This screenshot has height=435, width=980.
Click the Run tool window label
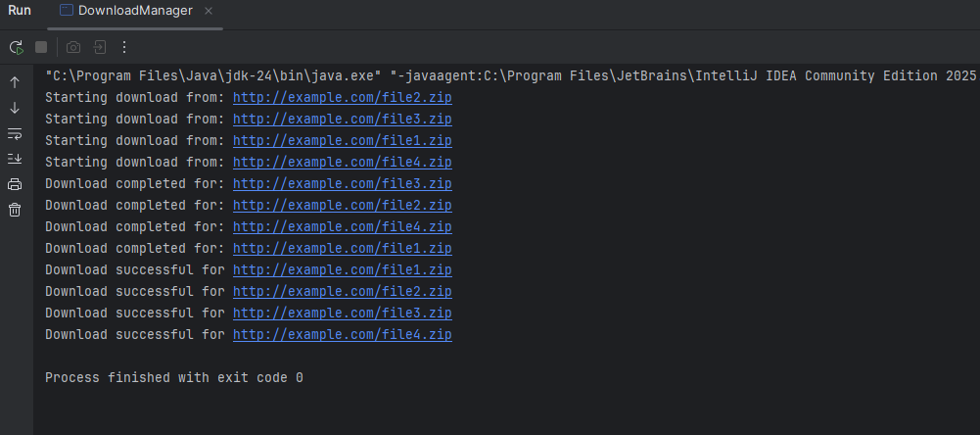tap(20, 11)
